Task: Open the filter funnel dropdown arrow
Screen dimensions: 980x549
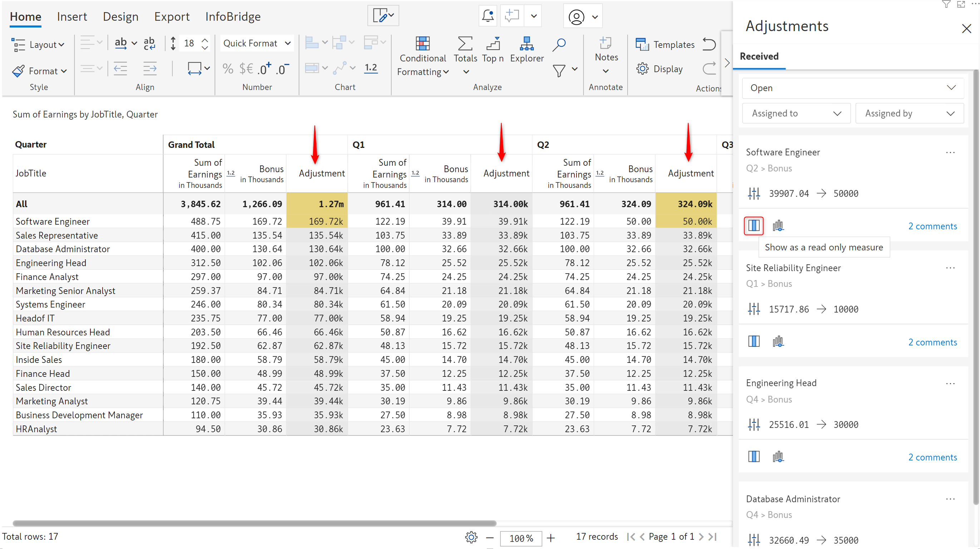Action: point(574,69)
